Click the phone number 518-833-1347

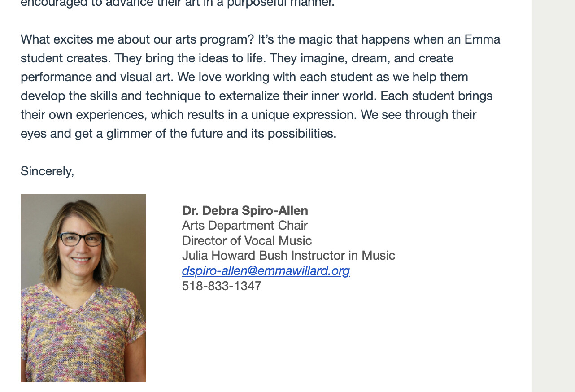222,286
